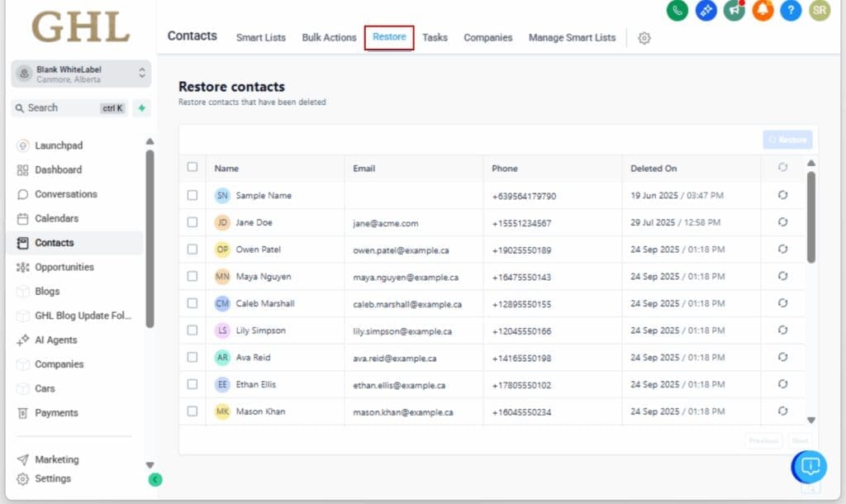Tick the checkbox for Sample Name
Viewport: 846px width, 504px height.
pos(192,196)
